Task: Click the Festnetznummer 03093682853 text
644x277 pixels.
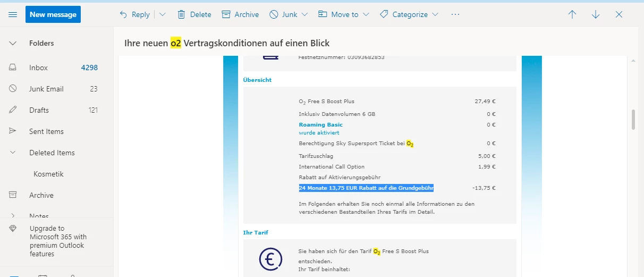Action: tap(341, 57)
